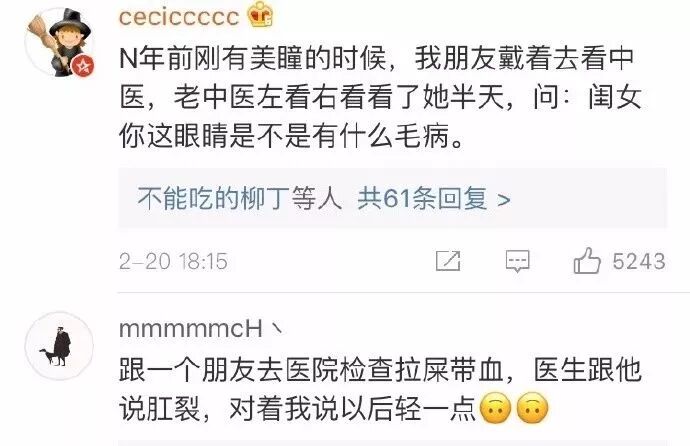The height and width of the screenshot is (446, 690).
Task: Tap the comment text starting with N年前刚有美瞳
Action: [x=380, y=97]
